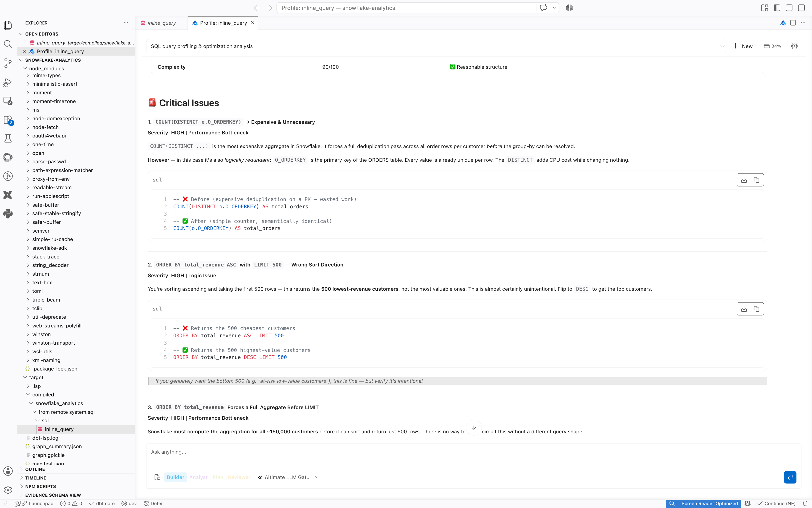The width and height of the screenshot is (812, 508).
Task: Copy the ORDER BY sql code block
Action: pyautogui.click(x=757, y=309)
